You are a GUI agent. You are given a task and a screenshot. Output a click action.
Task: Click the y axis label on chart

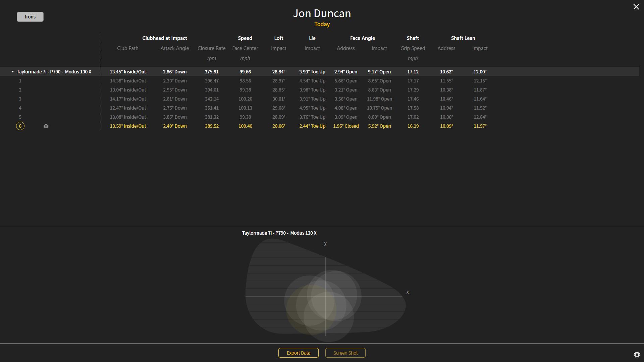pos(325,243)
